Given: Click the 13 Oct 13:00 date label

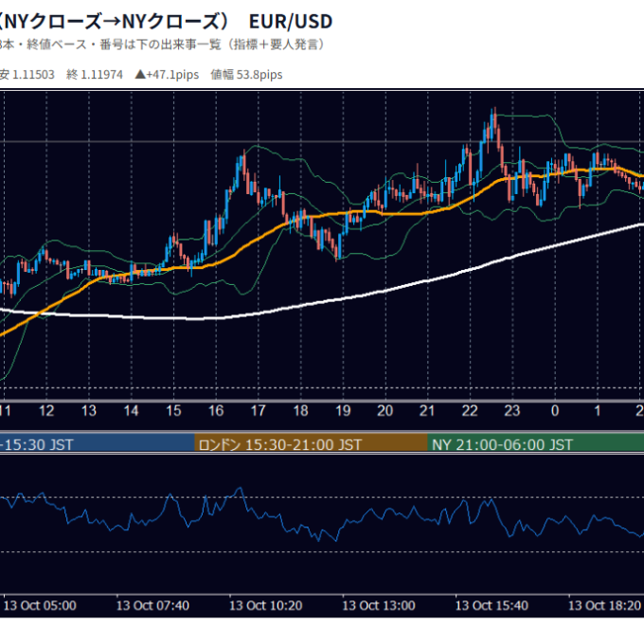Looking at the screenshot, I should pyautogui.click(x=379, y=606).
